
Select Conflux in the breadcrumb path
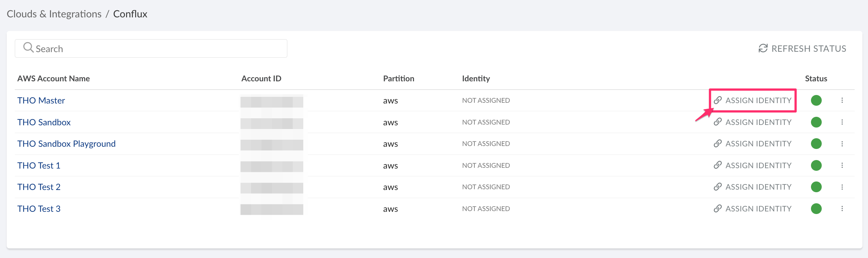pos(130,14)
